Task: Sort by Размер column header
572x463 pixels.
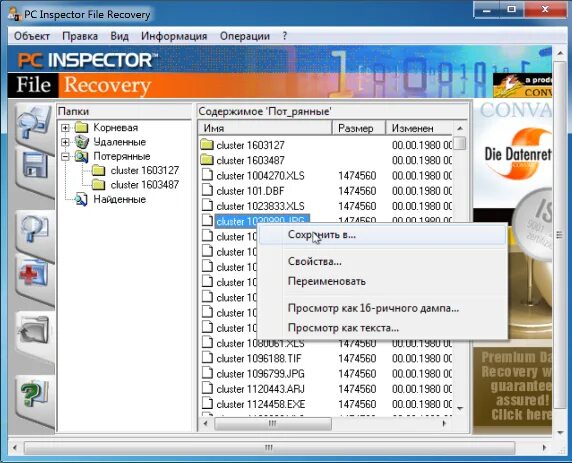Action: click(359, 128)
